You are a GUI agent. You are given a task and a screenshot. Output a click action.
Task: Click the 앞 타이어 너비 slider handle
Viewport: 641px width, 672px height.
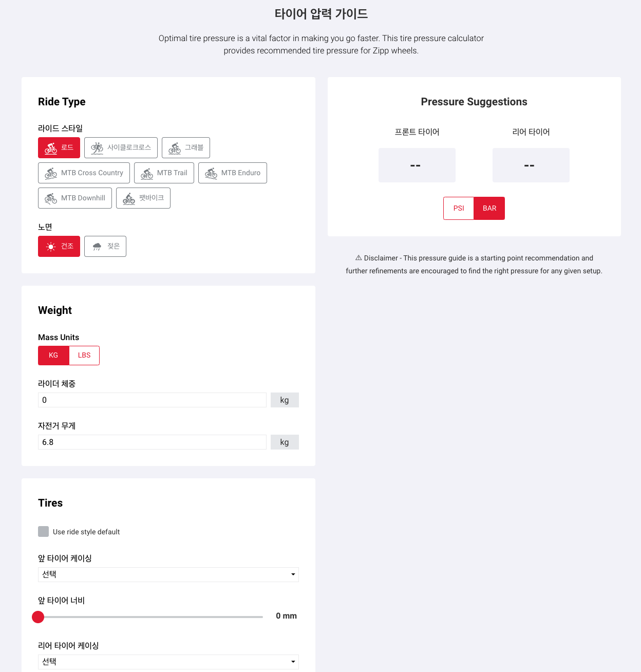(x=38, y=617)
